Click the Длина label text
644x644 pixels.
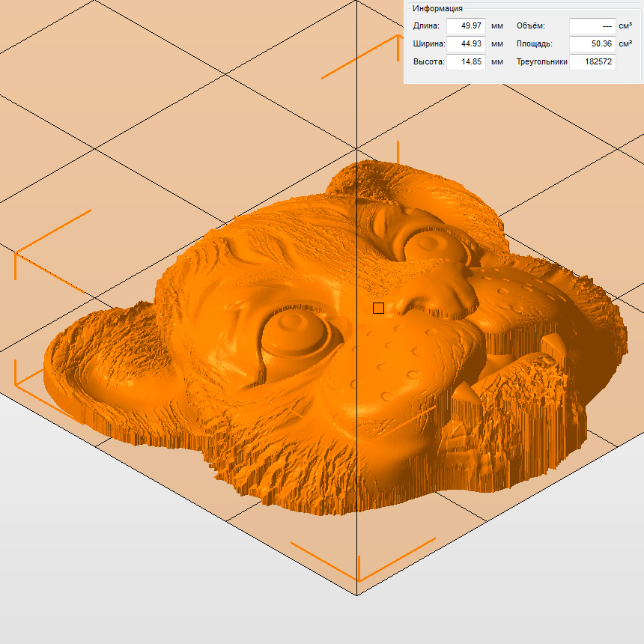(426, 26)
